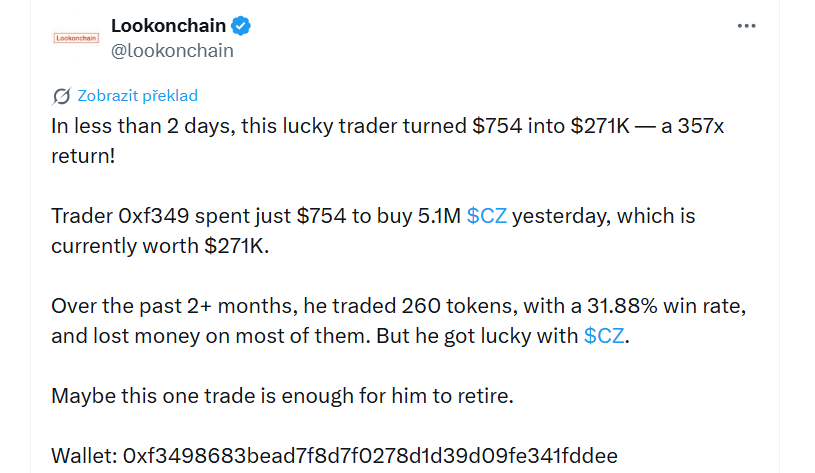Open the tweet's three-dot more options menu

(746, 25)
